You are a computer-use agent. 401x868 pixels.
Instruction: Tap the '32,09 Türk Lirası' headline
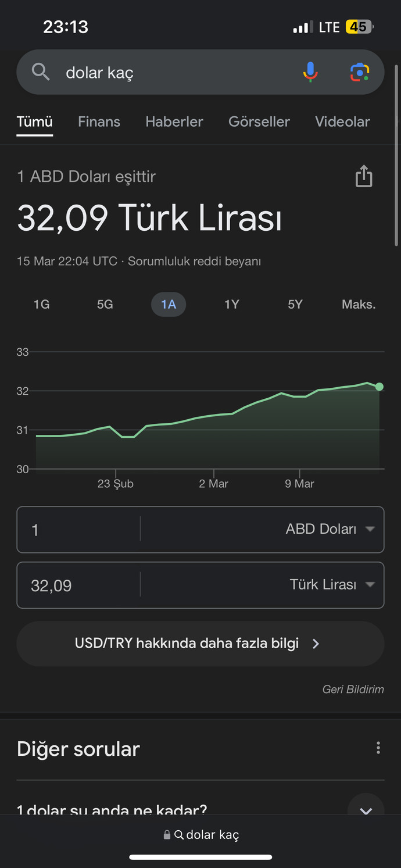[x=149, y=218]
